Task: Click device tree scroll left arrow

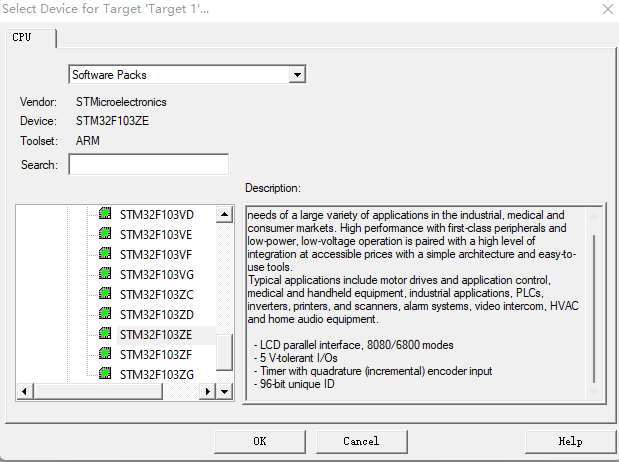Action: tap(25, 392)
